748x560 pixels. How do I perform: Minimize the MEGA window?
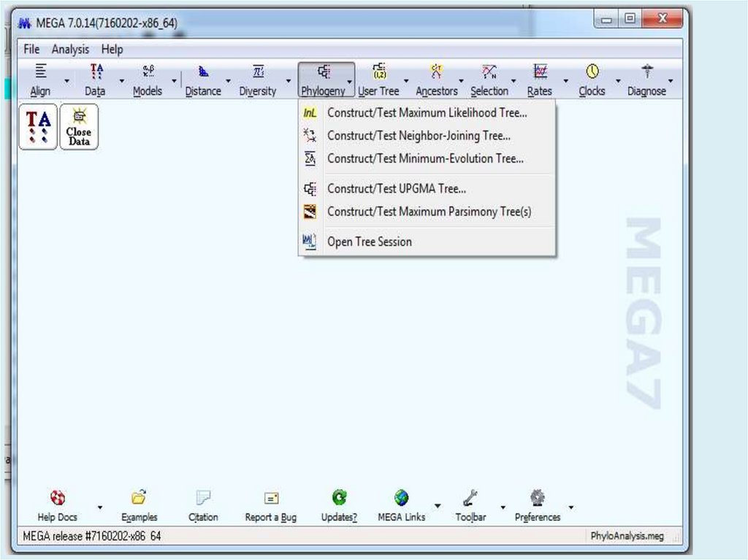point(606,19)
